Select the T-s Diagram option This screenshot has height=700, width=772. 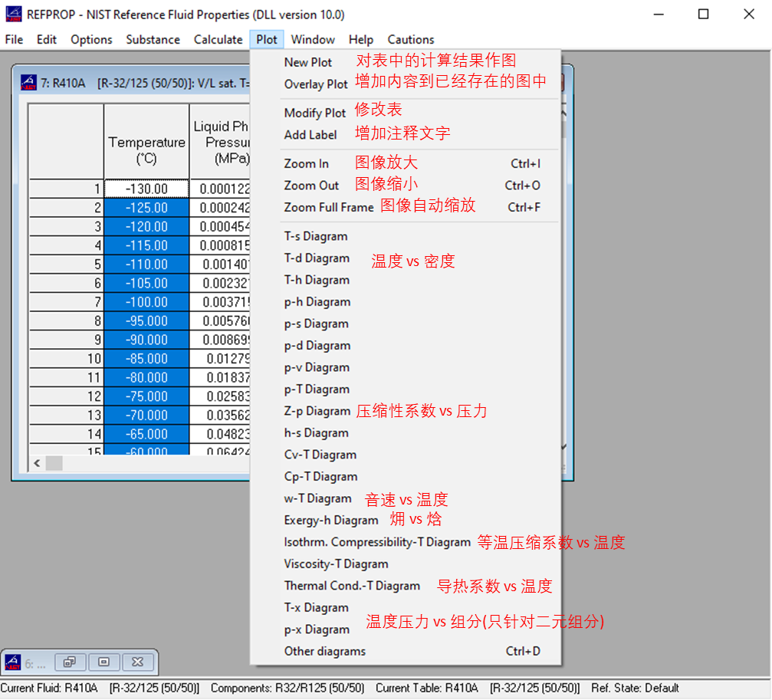point(315,236)
